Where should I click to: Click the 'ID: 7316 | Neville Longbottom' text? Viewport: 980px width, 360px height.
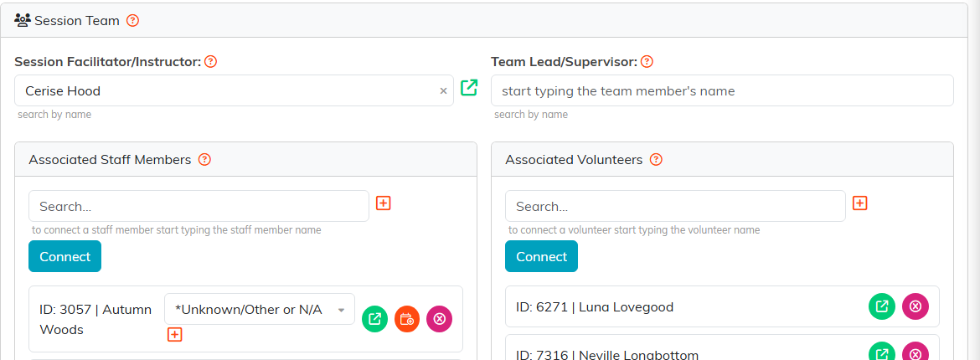[x=607, y=354]
